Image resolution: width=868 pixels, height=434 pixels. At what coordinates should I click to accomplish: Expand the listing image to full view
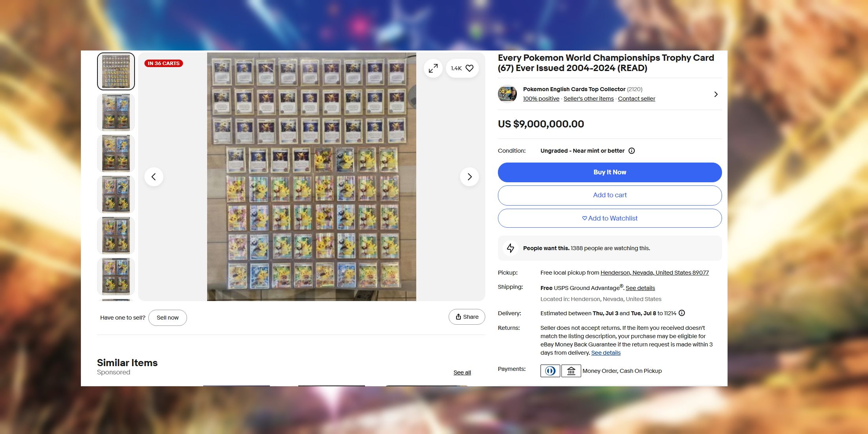click(x=433, y=68)
